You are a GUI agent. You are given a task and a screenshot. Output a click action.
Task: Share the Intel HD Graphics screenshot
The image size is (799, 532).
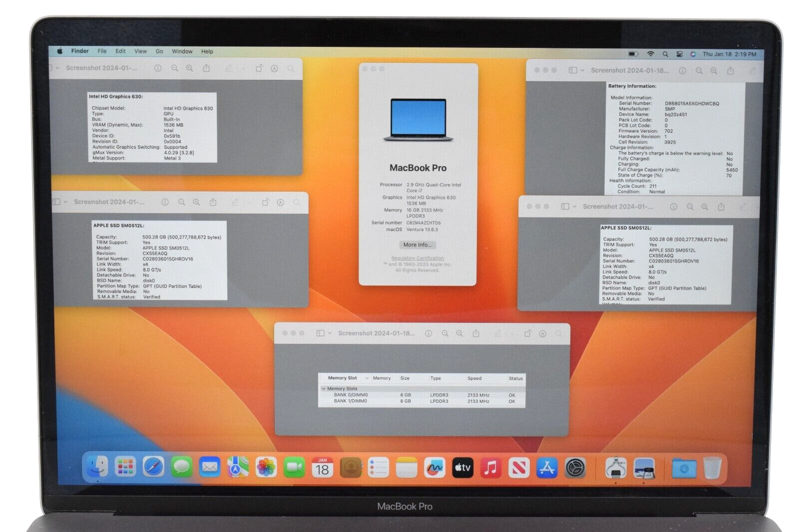coord(206,68)
